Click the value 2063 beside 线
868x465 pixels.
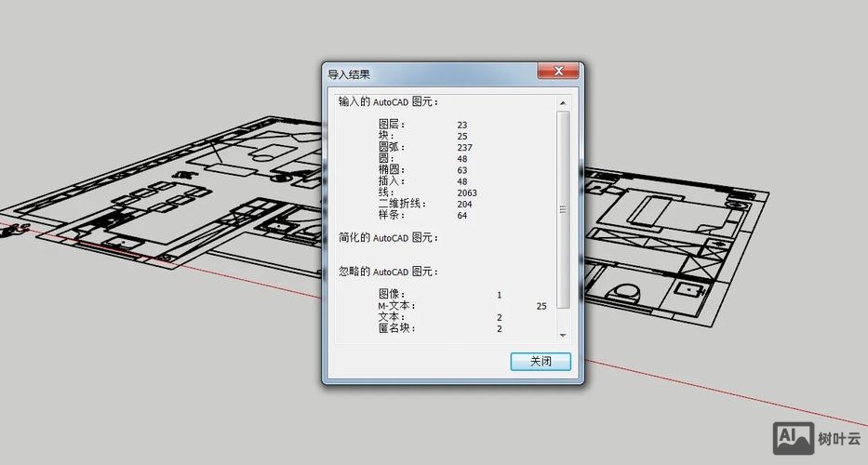pos(467,193)
